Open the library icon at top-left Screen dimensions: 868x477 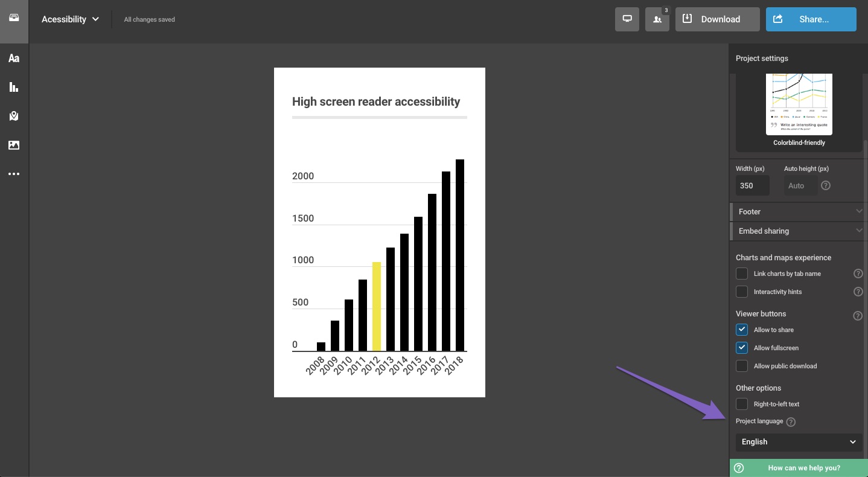coord(14,18)
